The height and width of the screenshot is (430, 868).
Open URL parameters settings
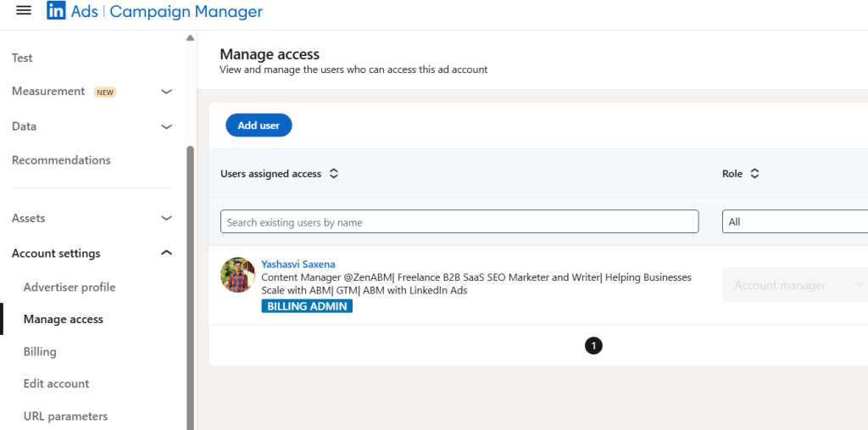tap(65, 416)
